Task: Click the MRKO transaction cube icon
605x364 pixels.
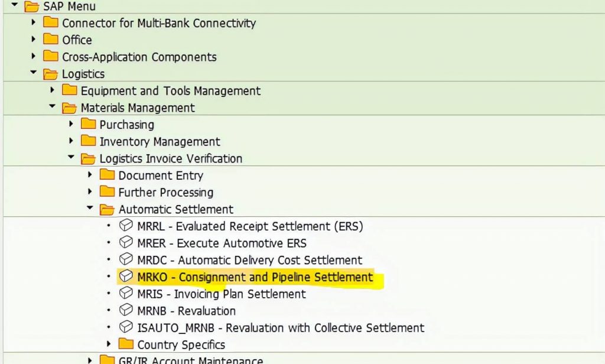Action: pyautogui.click(x=126, y=276)
